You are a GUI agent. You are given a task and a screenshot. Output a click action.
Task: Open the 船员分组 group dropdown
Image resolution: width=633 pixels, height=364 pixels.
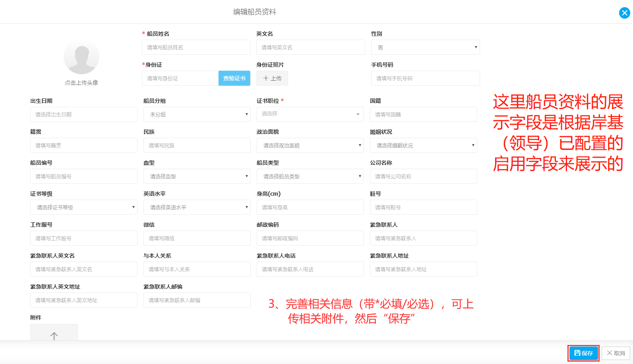[x=197, y=114]
